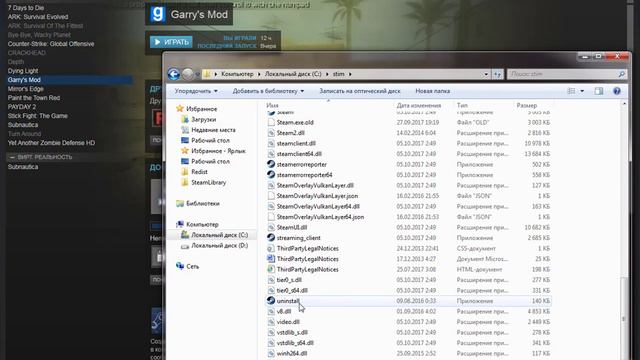
Task: Open Избранное - Ярлык in navigation pane
Action: [x=218, y=151]
